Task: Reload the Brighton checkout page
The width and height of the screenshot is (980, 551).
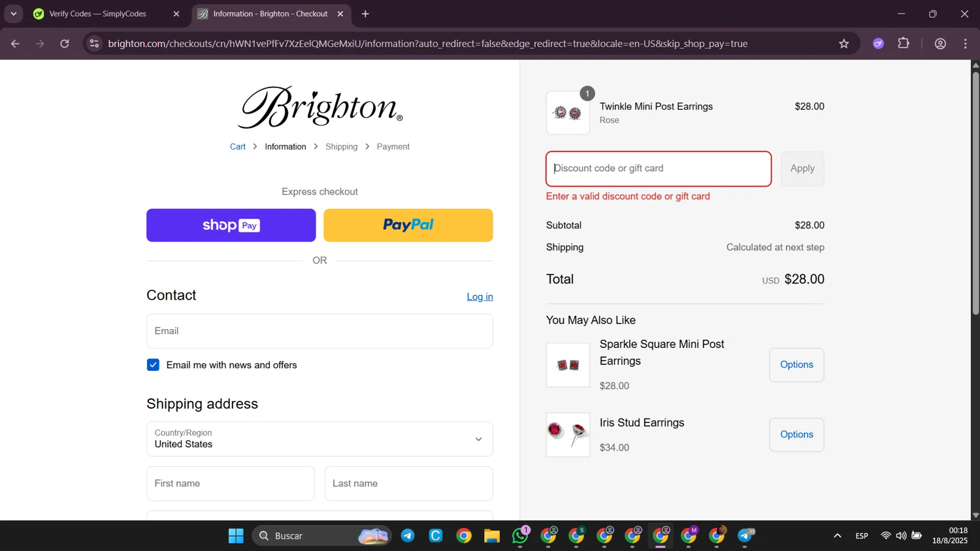Action: [65, 44]
